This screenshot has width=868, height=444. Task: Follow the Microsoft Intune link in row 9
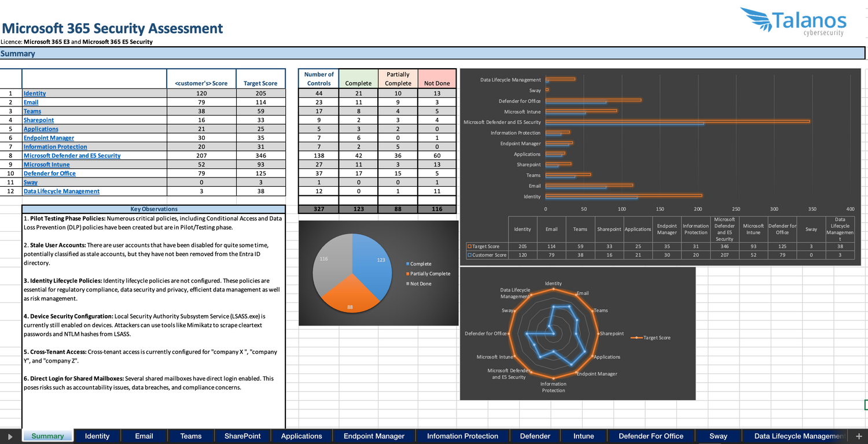47,165
